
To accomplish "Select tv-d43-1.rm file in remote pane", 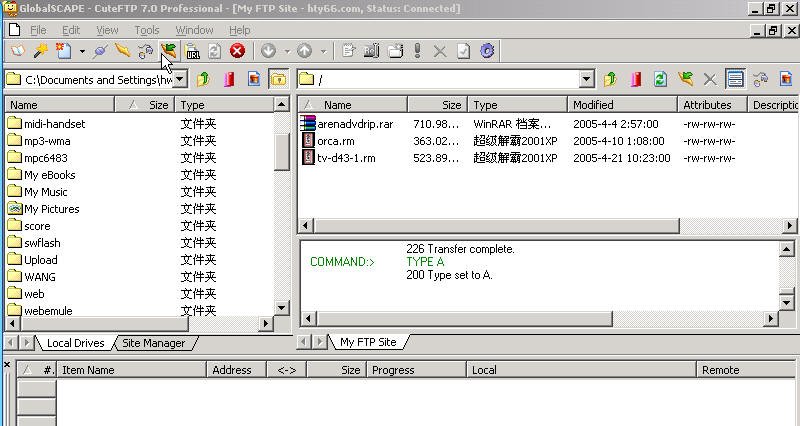I will (x=346, y=158).
